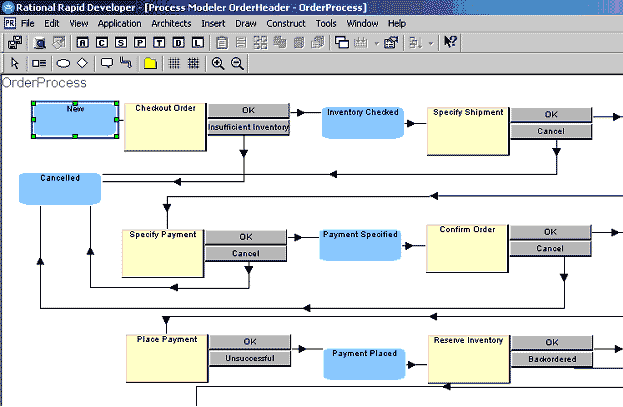
Task: Open the Architects menu
Action: click(x=171, y=22)
